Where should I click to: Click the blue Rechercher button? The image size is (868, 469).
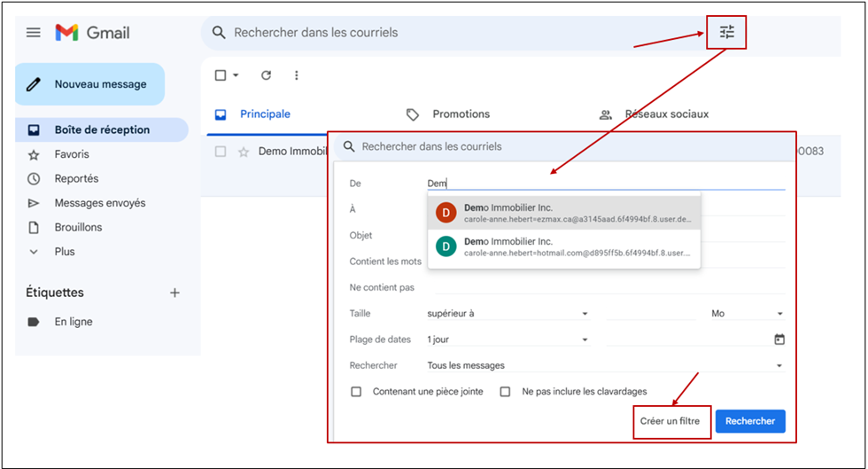click(750, 421)
